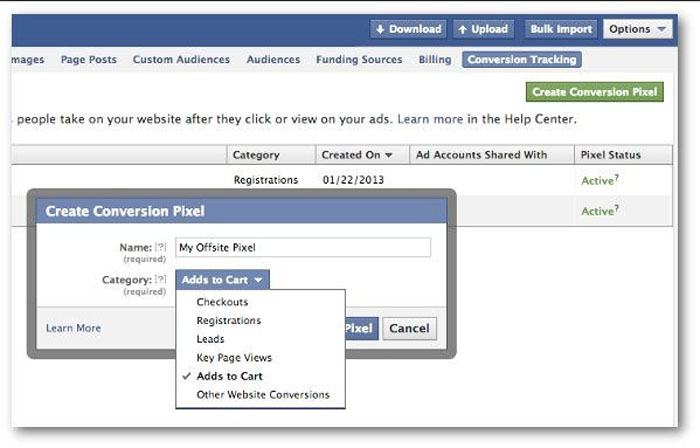Go to the Funding Sources tab
This screenshot has height=448, width=700.
tap(359, 60)
